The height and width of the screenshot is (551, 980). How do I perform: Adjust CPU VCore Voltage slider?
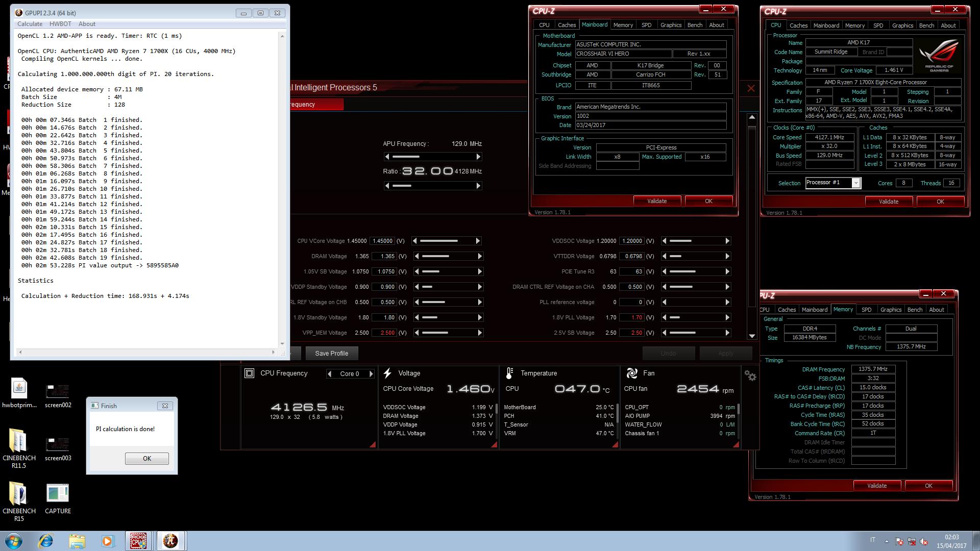[x=447, y=241]
